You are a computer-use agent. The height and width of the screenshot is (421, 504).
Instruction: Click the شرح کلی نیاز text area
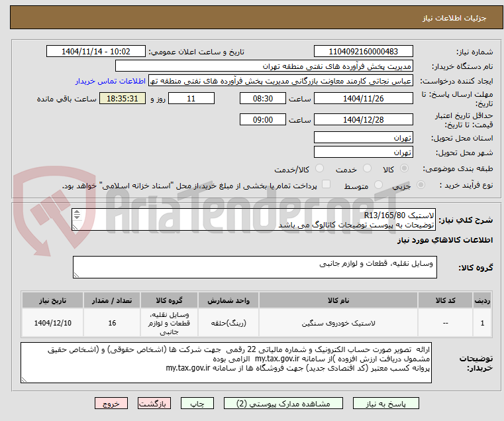(254, 219)
